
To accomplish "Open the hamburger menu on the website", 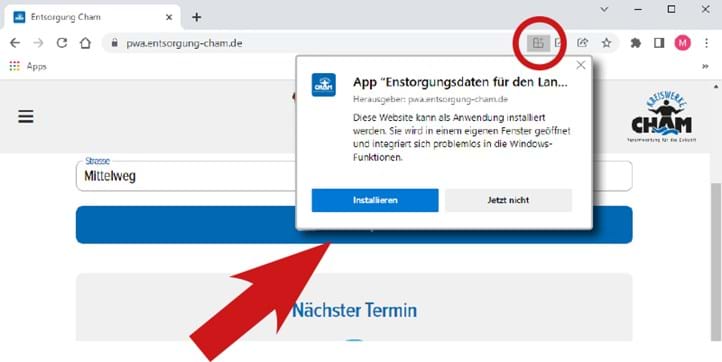I will click(26, 116).
